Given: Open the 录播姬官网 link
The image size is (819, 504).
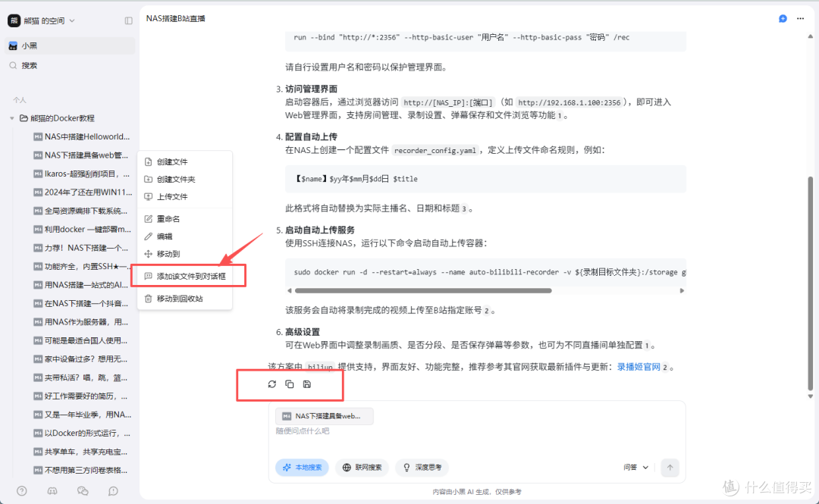Looking at the screenshot, I should (x=639, y=367).
